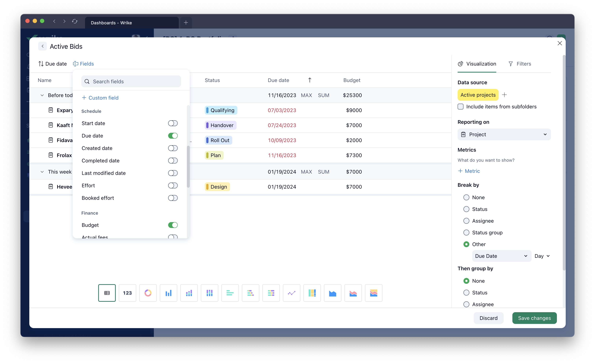
Task: Collapse the This week group
Action: [x=42, y=172]
